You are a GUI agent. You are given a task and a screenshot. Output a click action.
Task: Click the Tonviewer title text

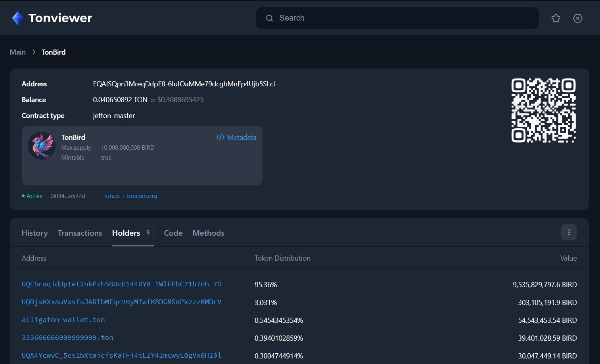pos(60,18)
